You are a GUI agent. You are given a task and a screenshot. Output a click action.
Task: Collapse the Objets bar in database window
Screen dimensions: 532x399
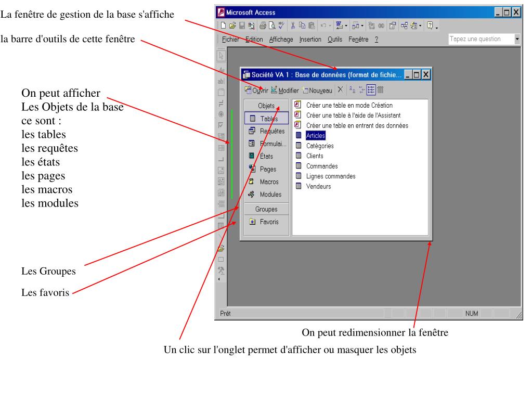[266, 106]
